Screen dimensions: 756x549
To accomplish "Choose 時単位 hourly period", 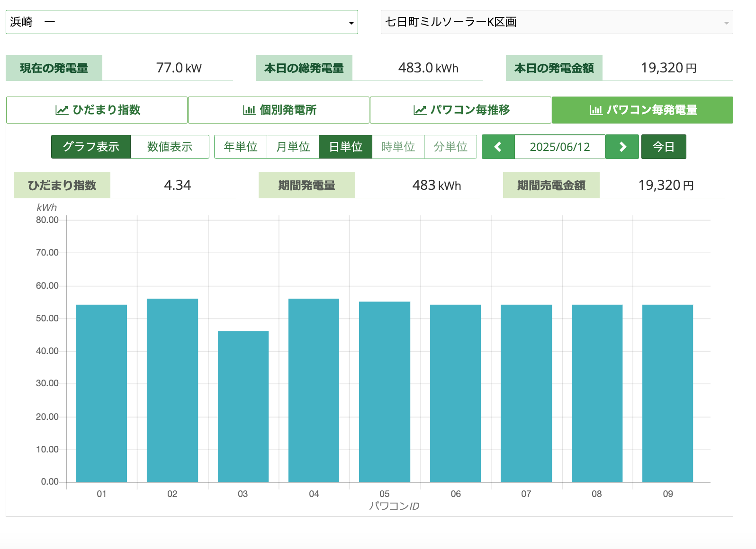I will click(398, 147).
